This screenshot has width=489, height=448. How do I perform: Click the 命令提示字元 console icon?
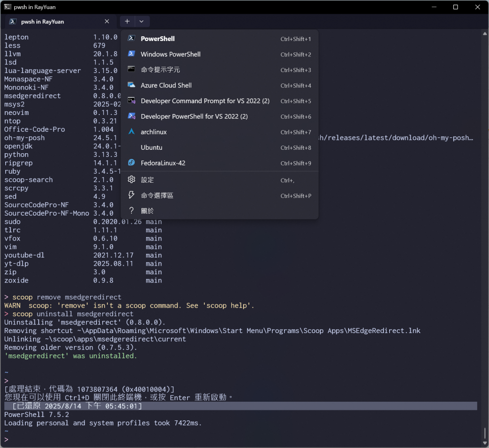point(131,69)
